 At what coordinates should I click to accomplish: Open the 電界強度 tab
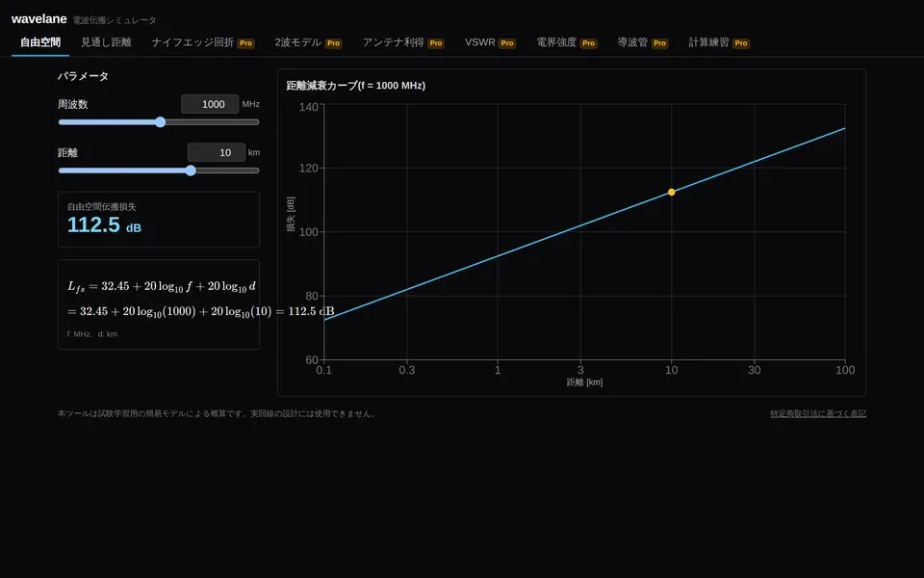[566, 42]
